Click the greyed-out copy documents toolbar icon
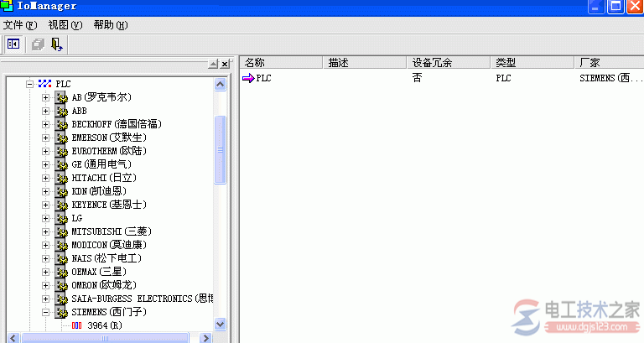Screen dimensions: 644x343 [x=38, y=44]
